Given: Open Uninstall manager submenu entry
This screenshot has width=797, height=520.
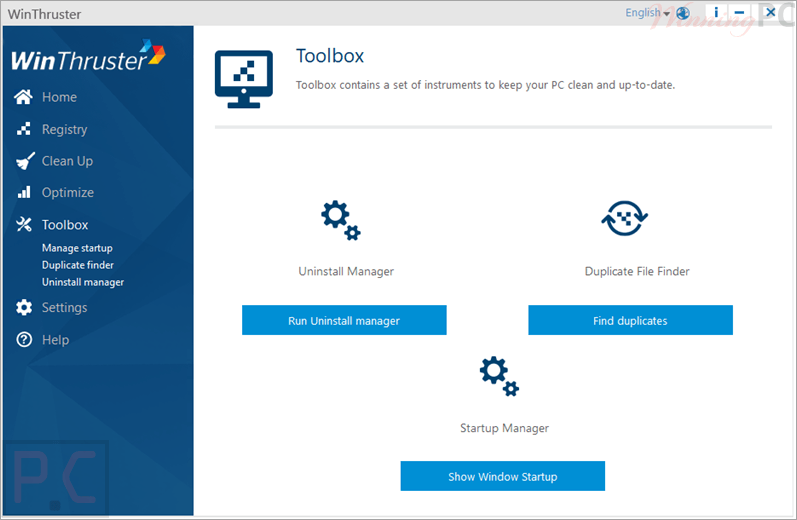Looking at the screenshot, I should pyautogui.click(x=83, y=282).
